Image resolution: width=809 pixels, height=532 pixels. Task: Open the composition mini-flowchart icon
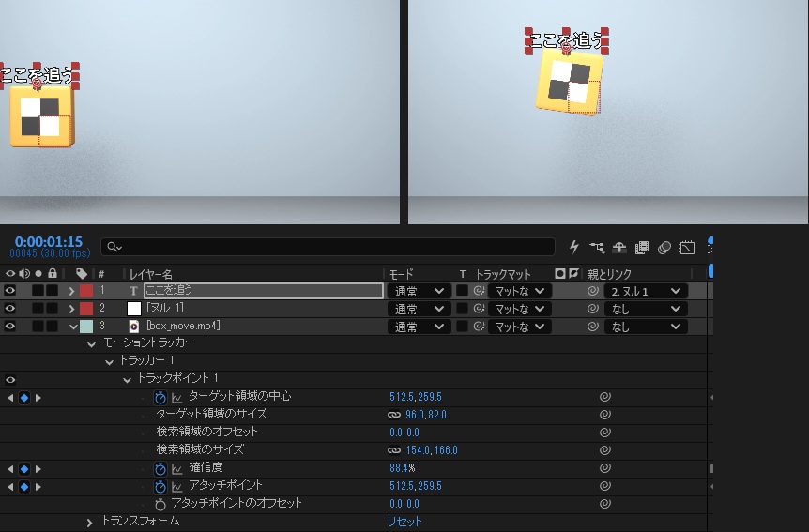pos(597,248)
